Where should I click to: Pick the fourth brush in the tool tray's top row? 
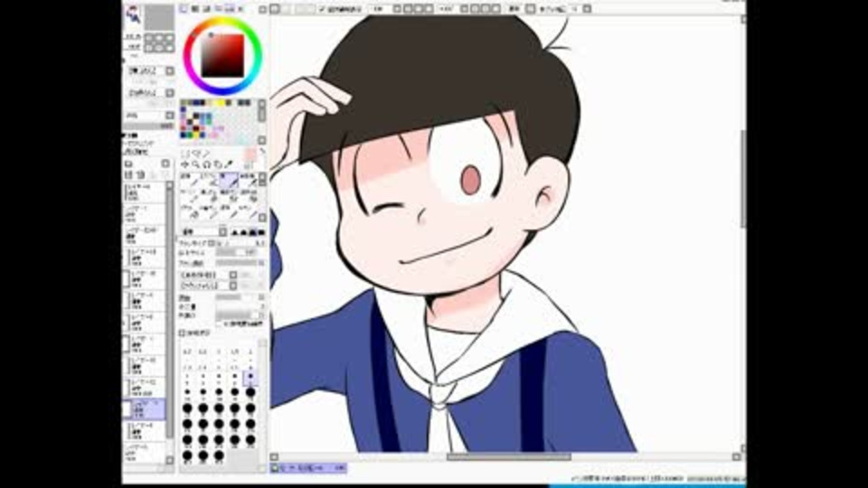point(249,181)
